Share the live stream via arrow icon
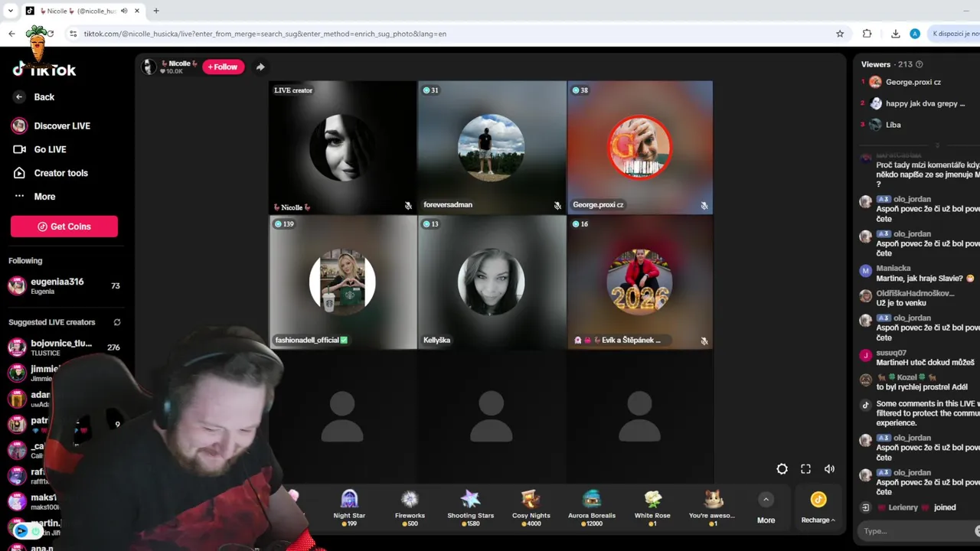This screenshot has height=551, width=980. [260, 67]
